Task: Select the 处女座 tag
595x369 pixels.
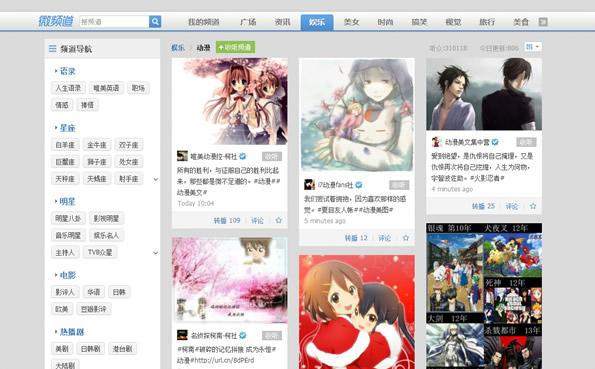Action: [x=129, y=162]
